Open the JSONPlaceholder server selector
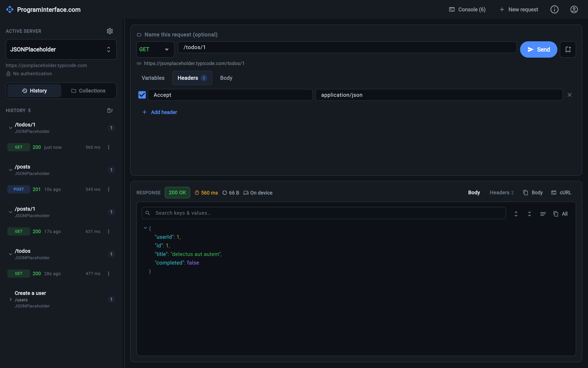The width and height of the screenshot is (588, 368). (61, 49)
